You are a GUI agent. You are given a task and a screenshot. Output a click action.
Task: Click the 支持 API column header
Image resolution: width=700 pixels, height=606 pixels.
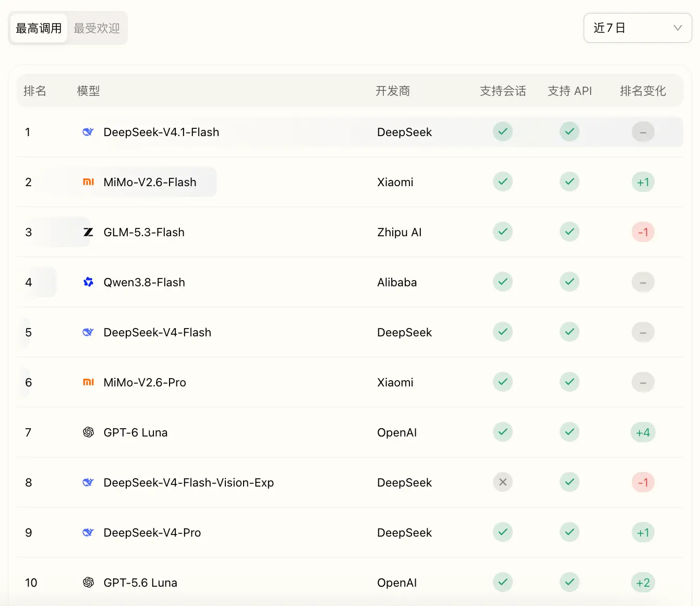click(x=570, y=91)
